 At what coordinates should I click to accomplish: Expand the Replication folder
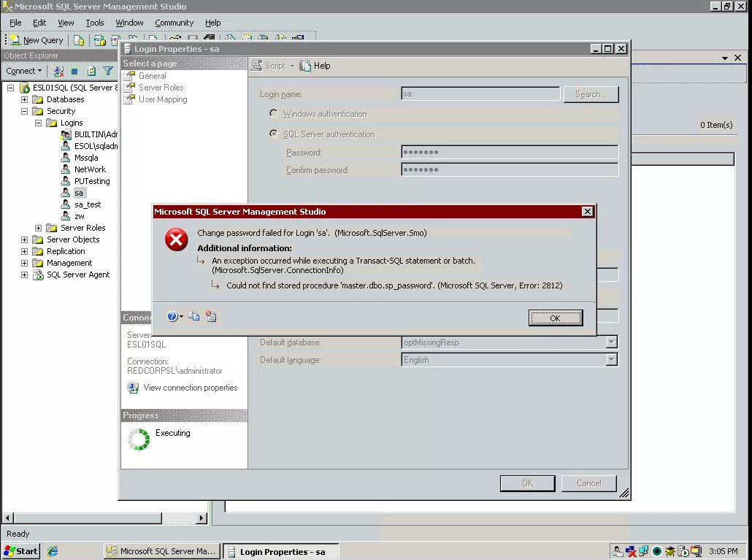click(x=25, y=251)
